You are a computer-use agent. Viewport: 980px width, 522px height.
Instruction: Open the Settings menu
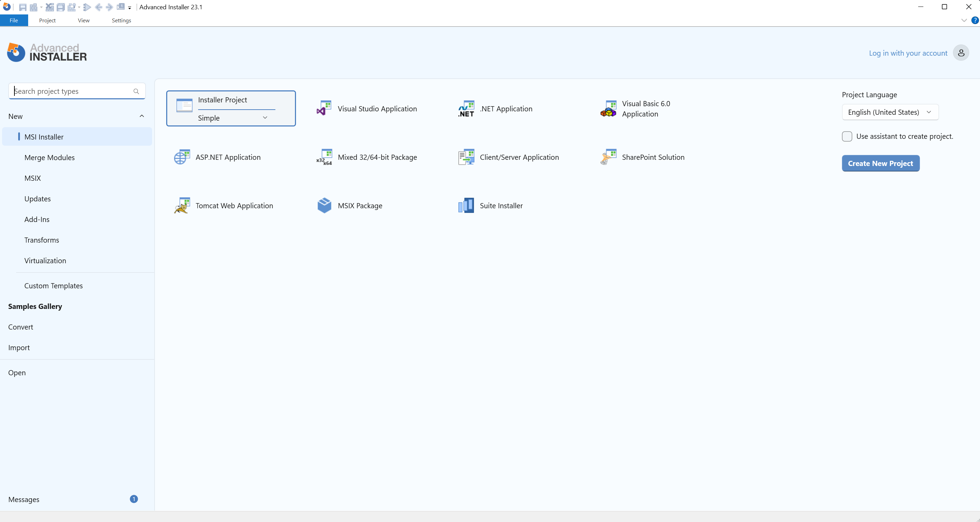pyautogui.click(x=121, y=20)
